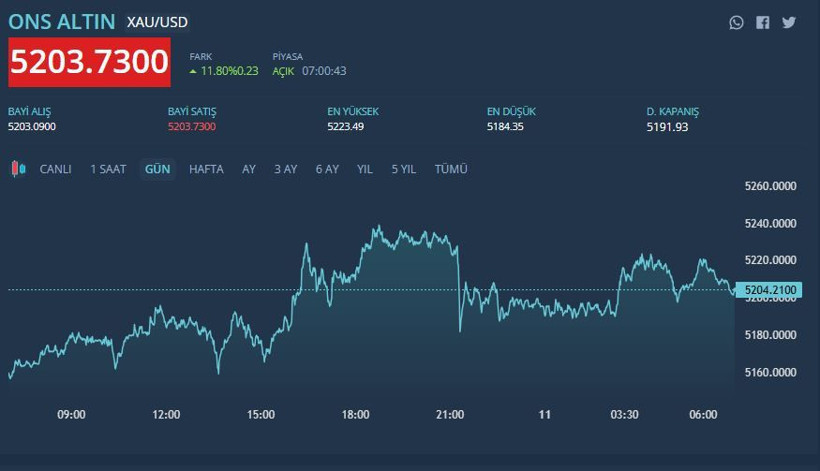Click the XAU/USD symbol badge
The width and height of the screenshot is (820, 471).
pyautogui.click(x=157, y=21)
